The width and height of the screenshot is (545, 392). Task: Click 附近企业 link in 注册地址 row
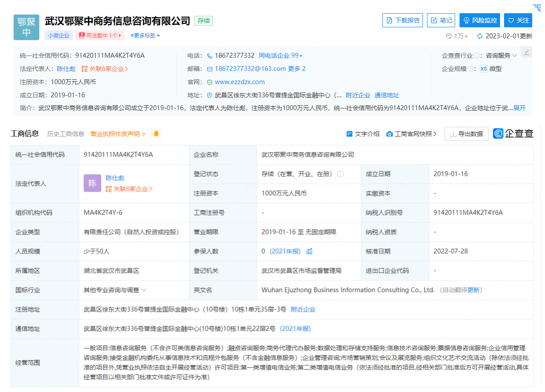click(x=303, y=309)
